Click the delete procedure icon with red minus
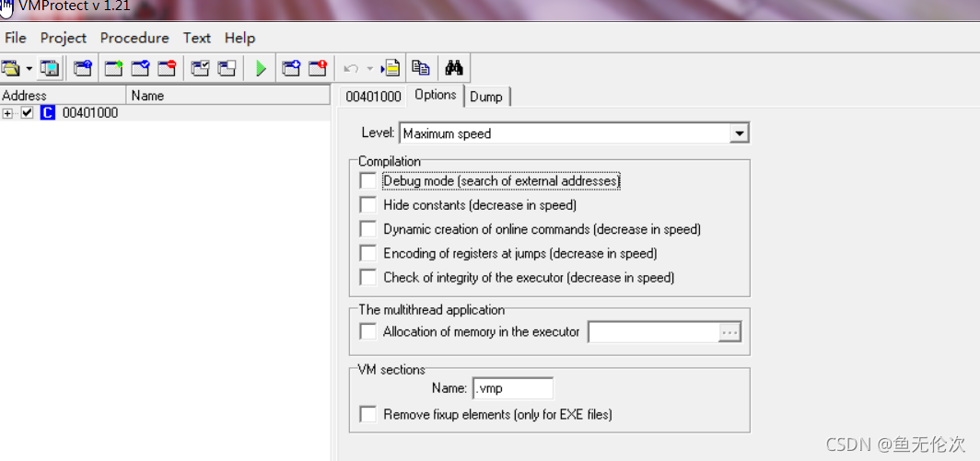This screenshot has width=980, height=461. click(167, 68)
